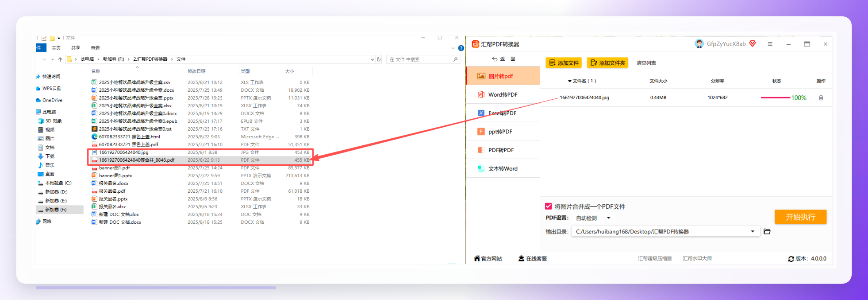Switch to Excel转PDF conversion mode
Image resolution: width=868 pixels, height=300 pixels.
(x=503, y=113)
